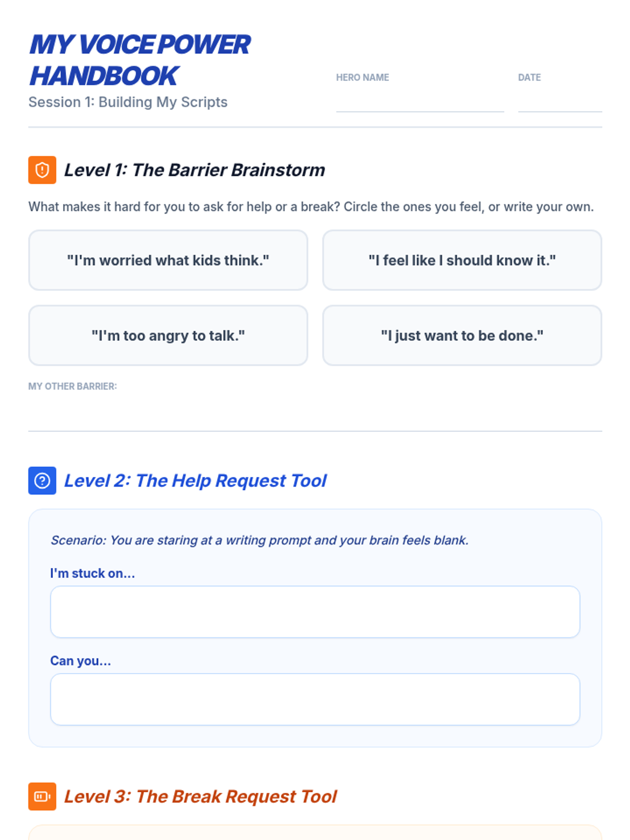Click the orange battery break icon
Image resolution: width=630 pixels, height=840 pixels.
click(42, 796)
